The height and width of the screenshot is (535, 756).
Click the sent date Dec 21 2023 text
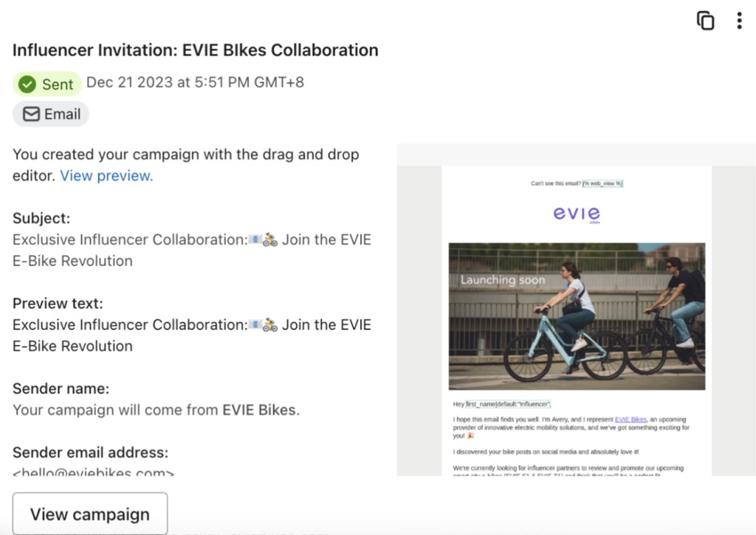(195, 83)
